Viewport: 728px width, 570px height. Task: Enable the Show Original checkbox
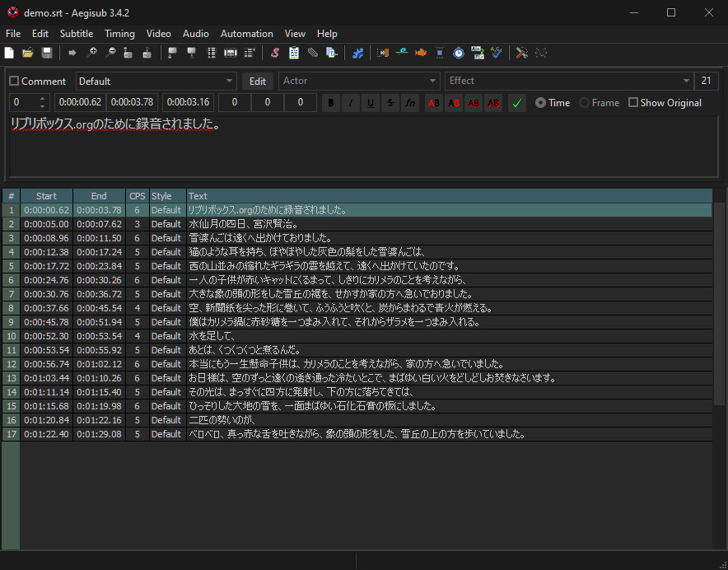(633, 103)
